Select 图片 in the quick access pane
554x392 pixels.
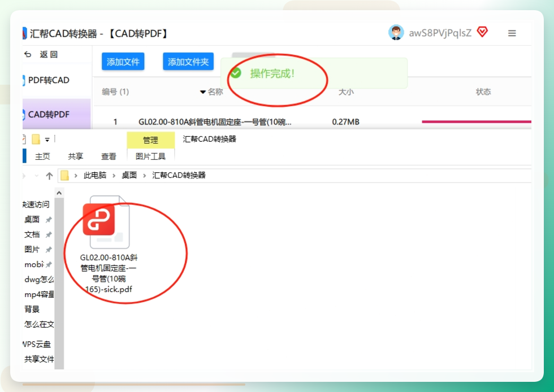pos(32,249)
